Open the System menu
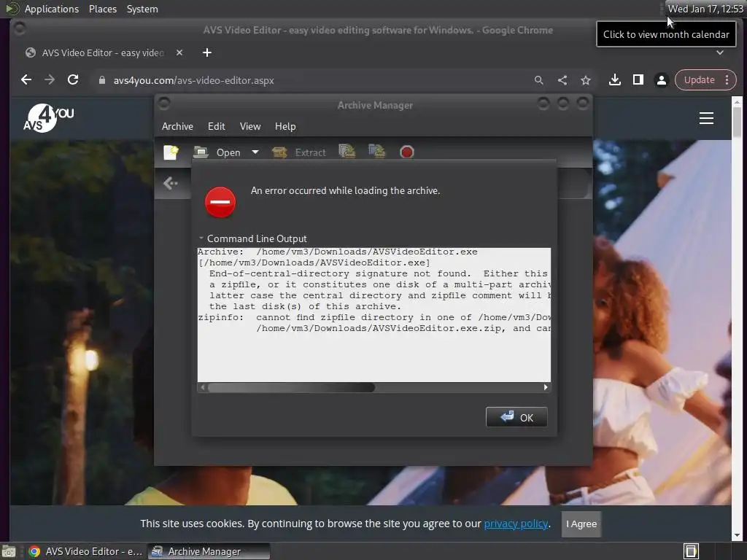Screen dimensions: 747x560 (142, 9)
